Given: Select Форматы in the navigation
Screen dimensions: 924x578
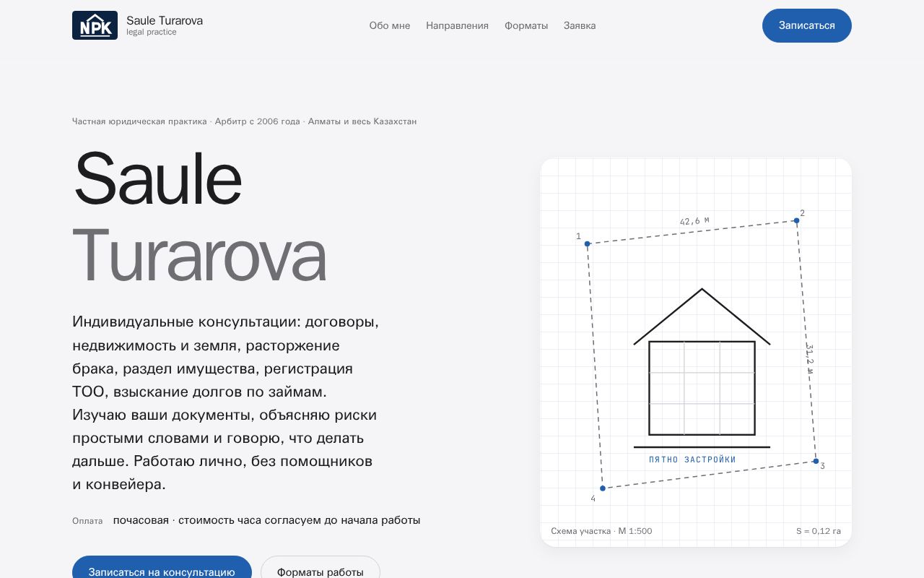Looking at the screenshot, I should tap(526, 25).
